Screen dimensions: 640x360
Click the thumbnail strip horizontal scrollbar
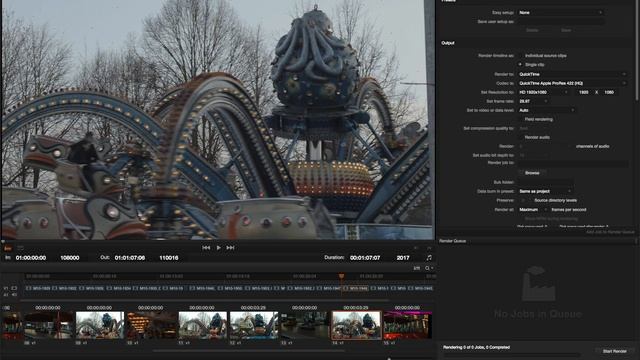point(249,350)
